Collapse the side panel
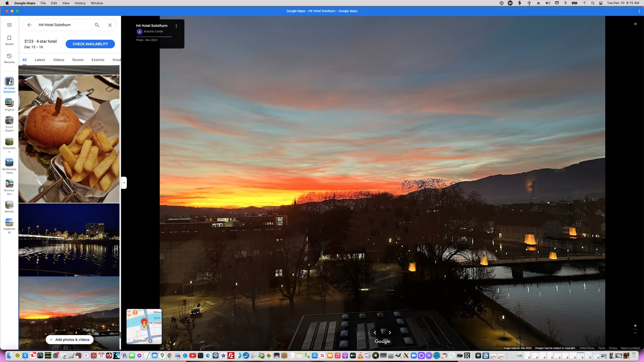The width and height of the screenshot is (644, 362). (124, 183)
